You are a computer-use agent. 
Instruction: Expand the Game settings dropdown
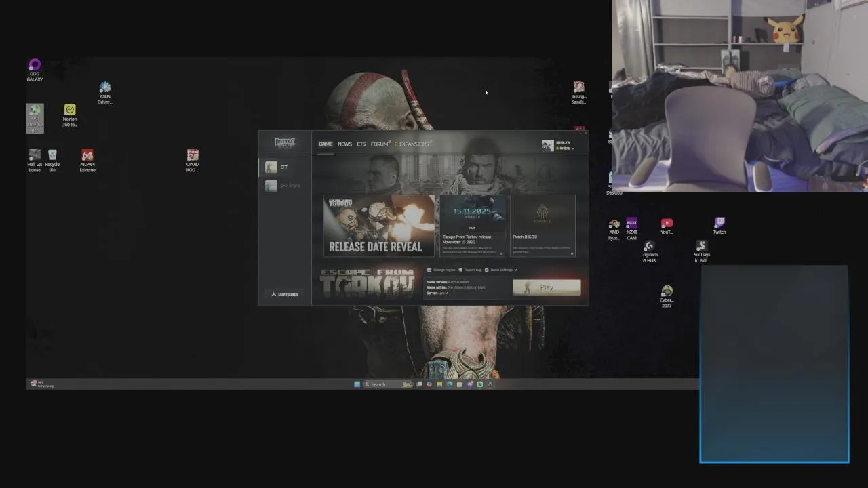pos(500,270)
